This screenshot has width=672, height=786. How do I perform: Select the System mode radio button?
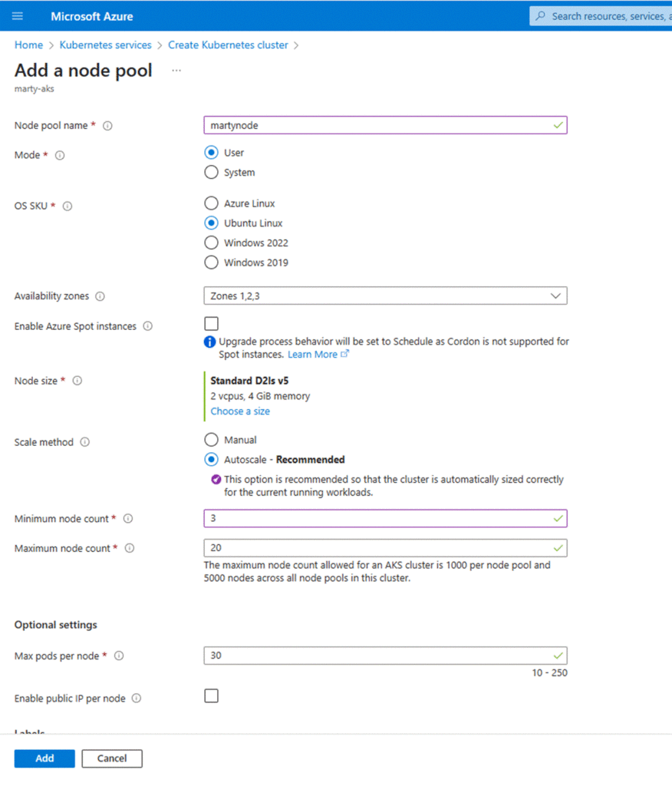(212, 173)
